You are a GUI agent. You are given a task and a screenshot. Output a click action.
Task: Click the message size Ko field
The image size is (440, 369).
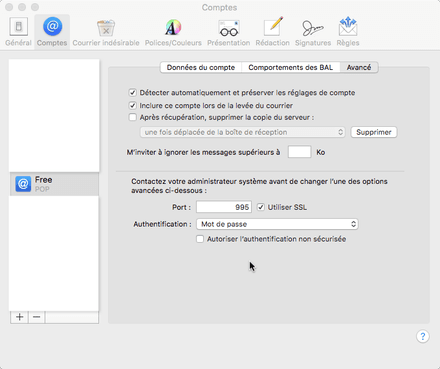tap(299, 152)
